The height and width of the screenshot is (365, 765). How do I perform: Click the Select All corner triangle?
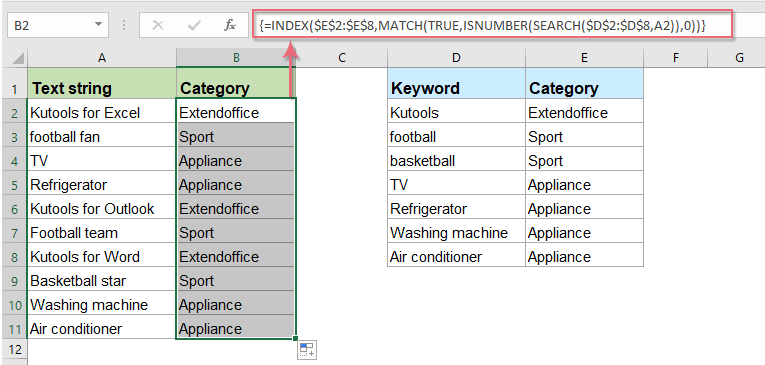coord(18,59)
